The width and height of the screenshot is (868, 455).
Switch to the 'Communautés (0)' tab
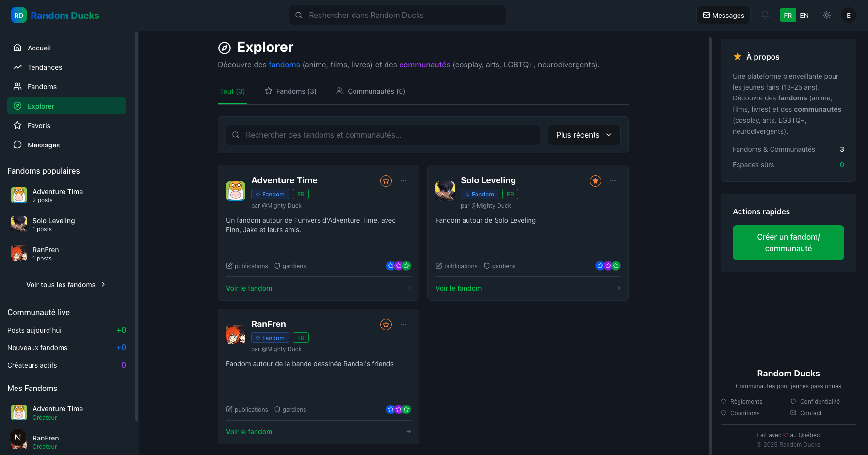[x=370, y=91]
